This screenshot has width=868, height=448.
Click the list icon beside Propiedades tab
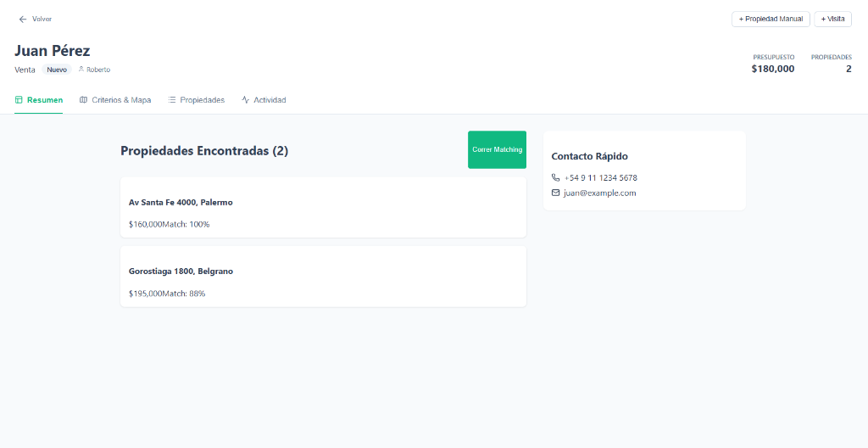pyautogui.click(x=172, y=100)
